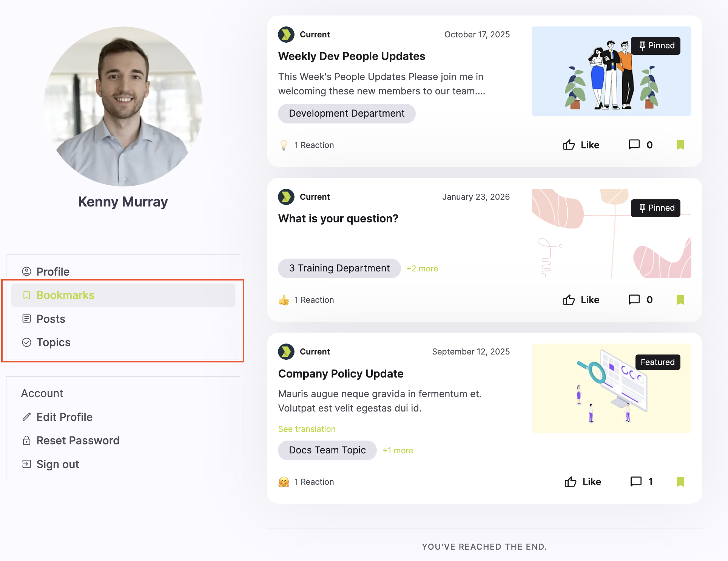Screen dimensions: 728x561
Task: Remove bookmark from What is your question?
Action: point(680,300)
